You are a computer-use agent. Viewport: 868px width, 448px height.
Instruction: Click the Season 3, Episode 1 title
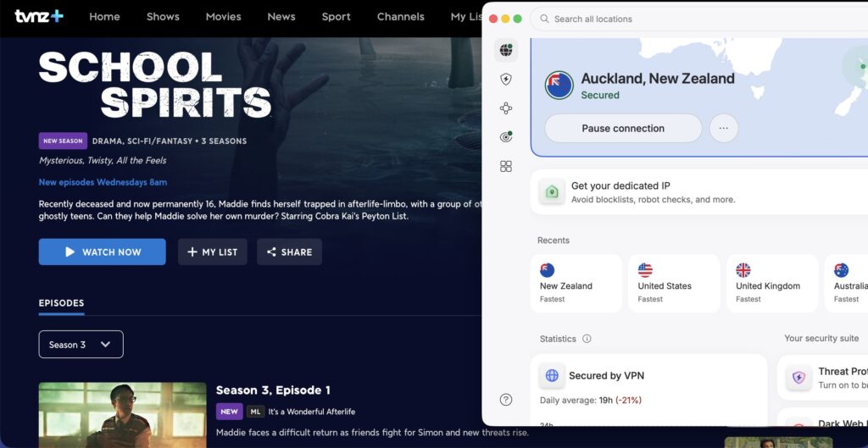(273, 390)
